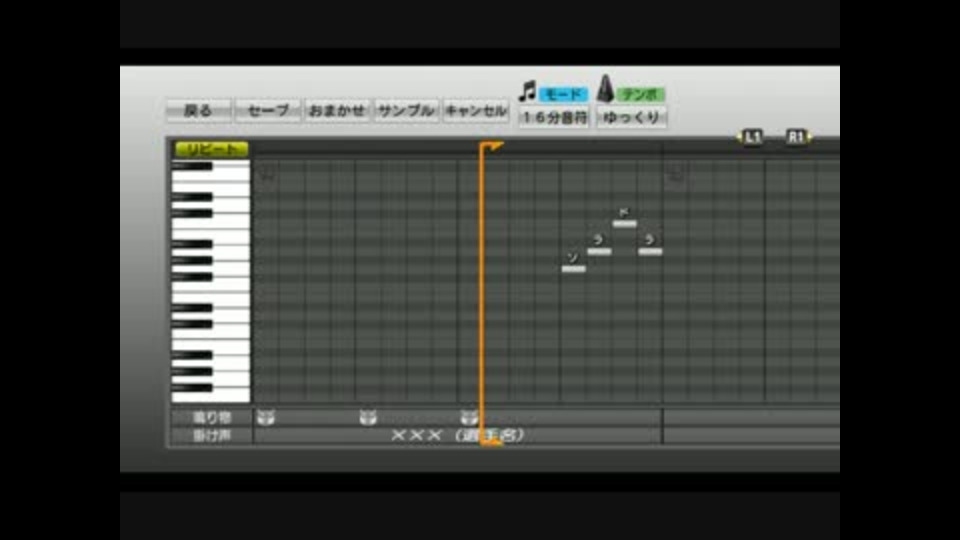Page left with the L1 indicator
The height and width of the screenshot is (540, 960).
click(x=751, y=137)
